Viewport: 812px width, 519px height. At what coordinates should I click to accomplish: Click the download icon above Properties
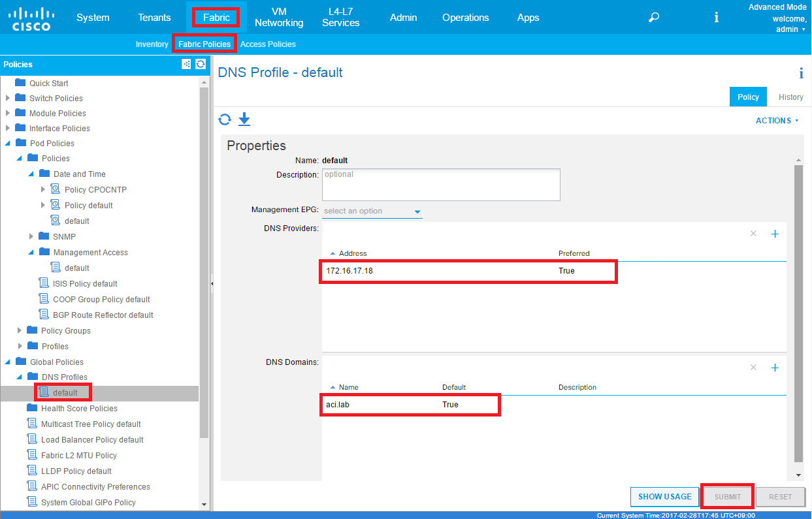point(244,119)
